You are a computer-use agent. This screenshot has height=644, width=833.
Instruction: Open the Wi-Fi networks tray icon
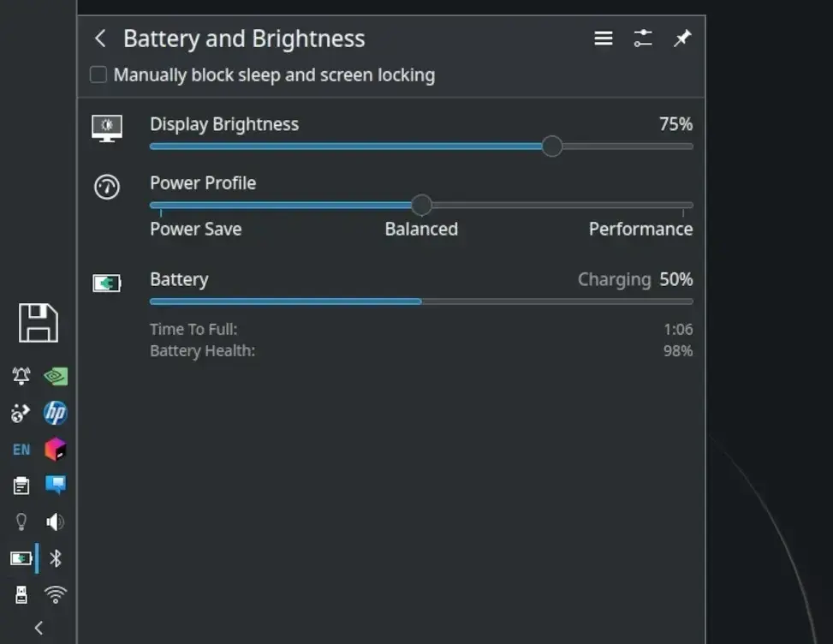56,594
